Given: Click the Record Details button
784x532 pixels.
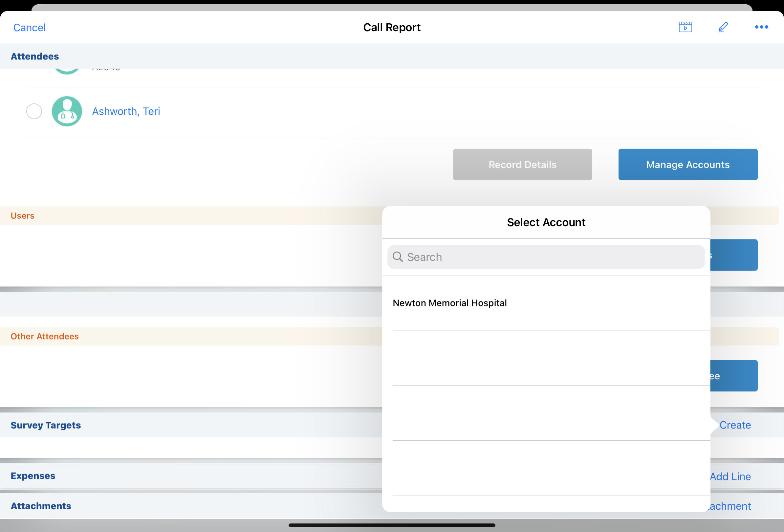Looking at the screenshot, I should (x=522, y=165).
